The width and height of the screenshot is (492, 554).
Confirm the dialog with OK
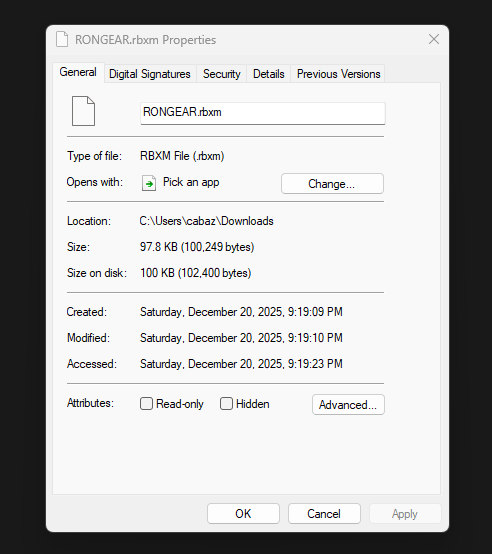pyautogui.click(x=243, y=514)
